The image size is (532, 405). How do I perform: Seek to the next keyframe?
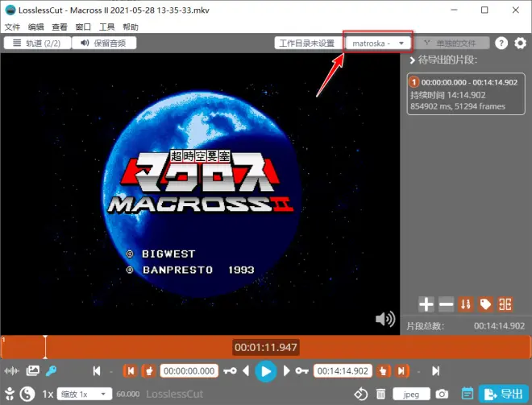coord(301,371)
